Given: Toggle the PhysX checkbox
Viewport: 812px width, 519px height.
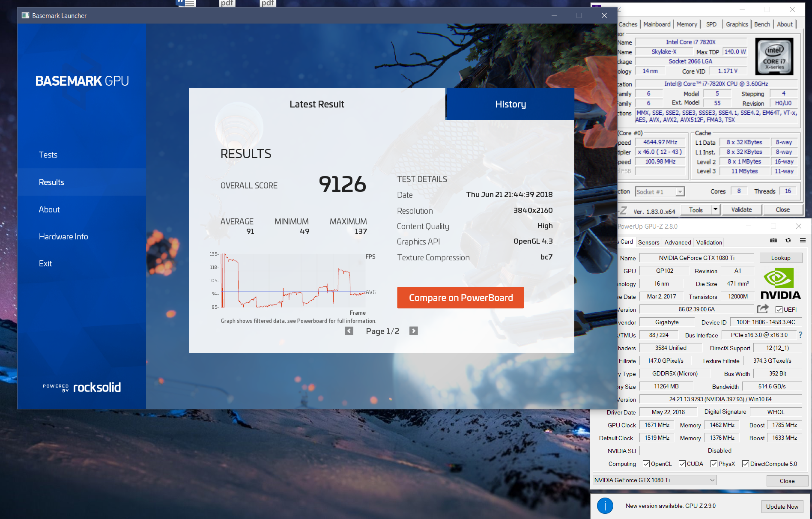Looking at the screenshot, I should click(x=713, y=464).
